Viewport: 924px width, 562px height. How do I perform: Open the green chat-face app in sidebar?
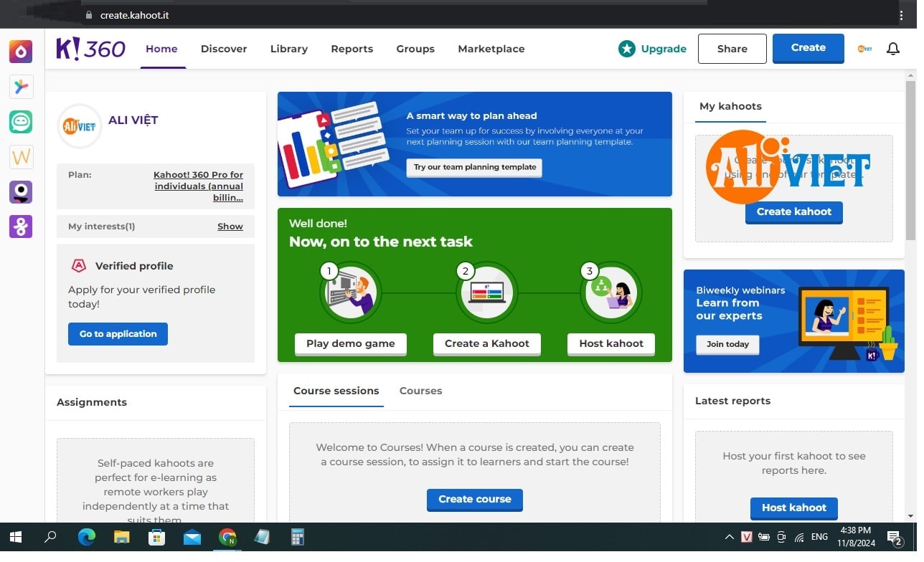click(x=21, y=122)
